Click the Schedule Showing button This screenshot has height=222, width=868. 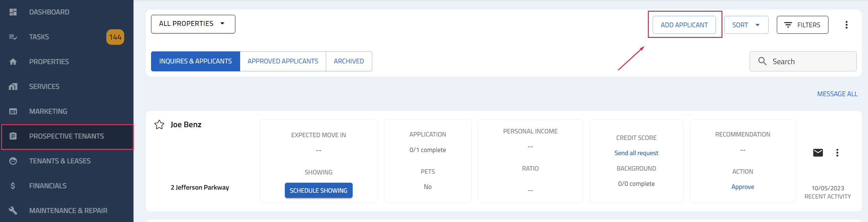tap(318, 190)
